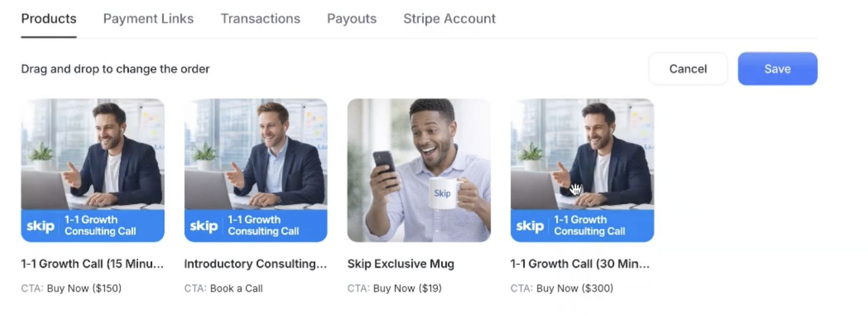Screen dimensions: 868x317
Task: Go to the Transactions tab
Action: point(260,19)
